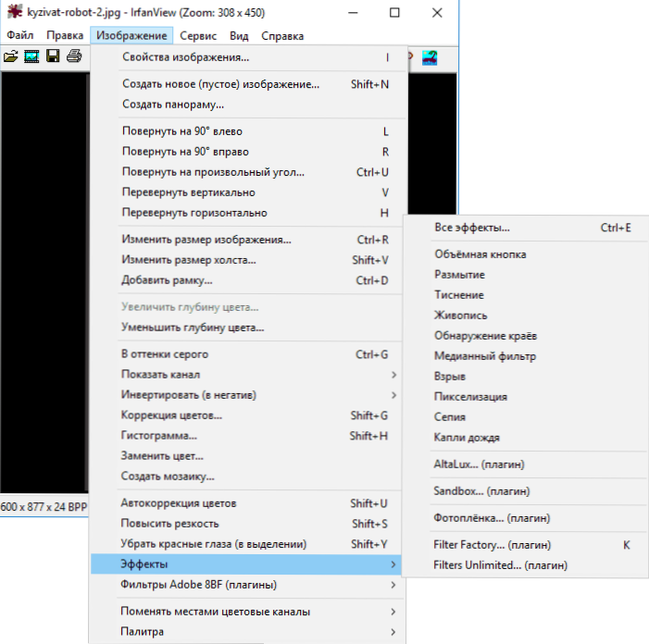Apply the Размытие effect

526,275
